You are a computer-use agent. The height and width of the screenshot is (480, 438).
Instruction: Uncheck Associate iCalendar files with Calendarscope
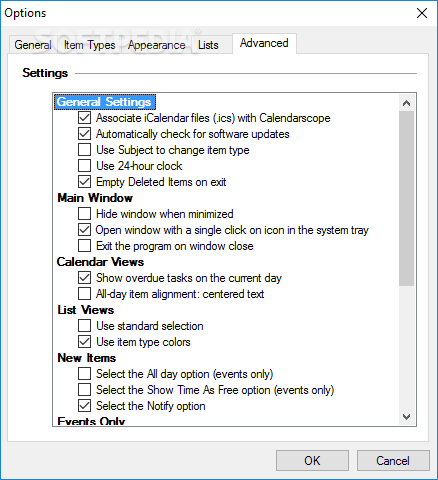(84, 118)
